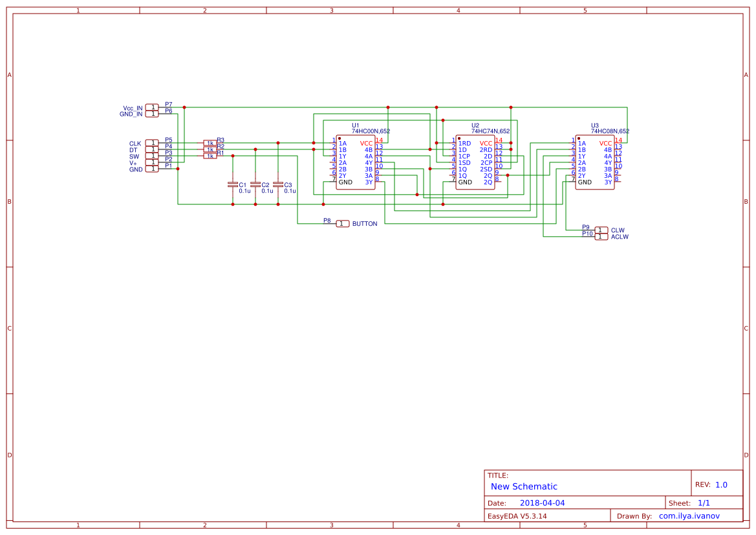
Task: Click the GND connector P1
Action: pyautogui.click(x=153, y=168)
